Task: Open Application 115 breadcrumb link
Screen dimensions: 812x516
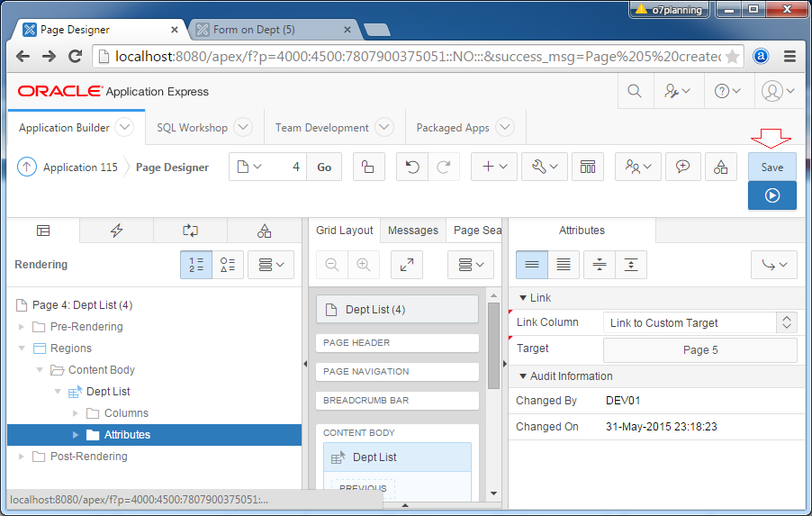Action: click(80, 167)
